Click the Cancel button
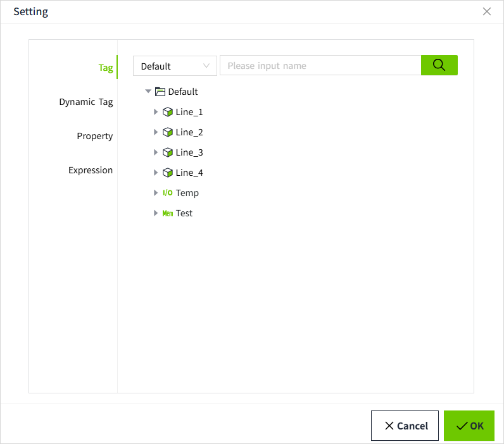504x444 pixels. (405, 426)
